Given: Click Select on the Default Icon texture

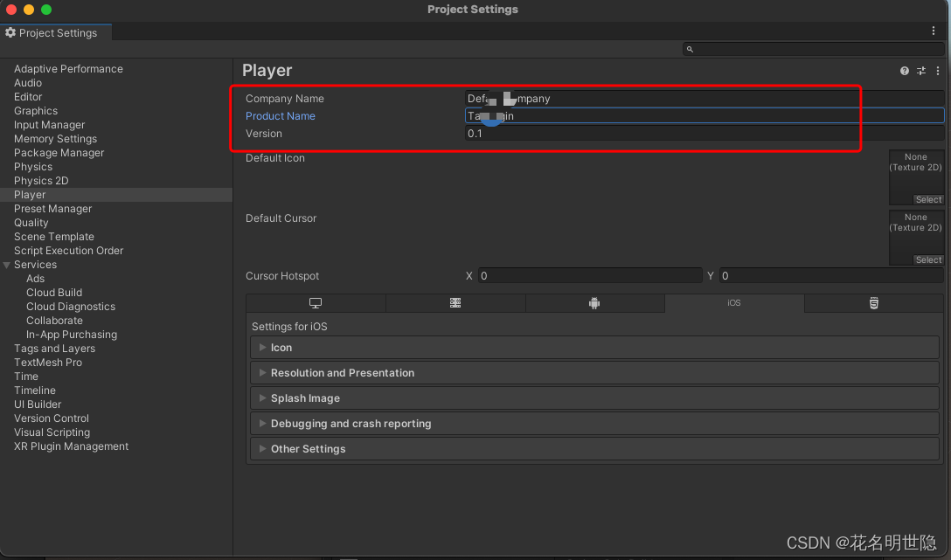Looking at the screenshot, I should pos(928,199).
